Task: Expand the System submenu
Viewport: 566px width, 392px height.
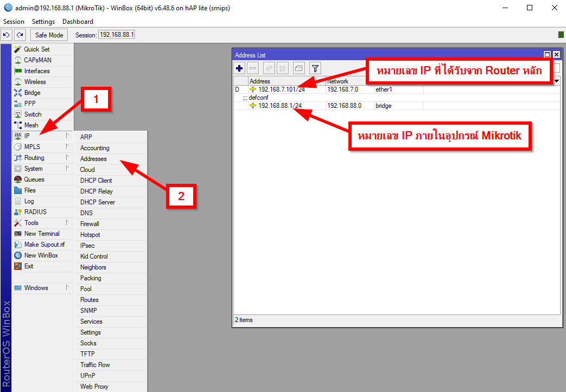Action: 42,168
